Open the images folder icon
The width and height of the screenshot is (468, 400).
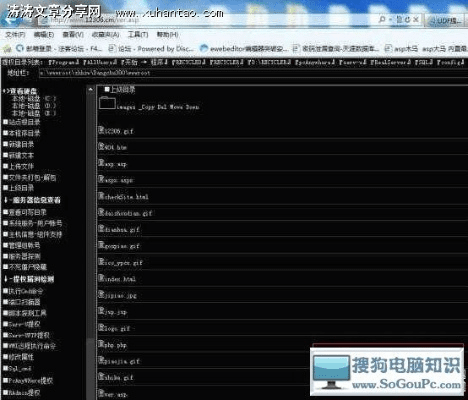pyautogui.click(x=107, y=103)
